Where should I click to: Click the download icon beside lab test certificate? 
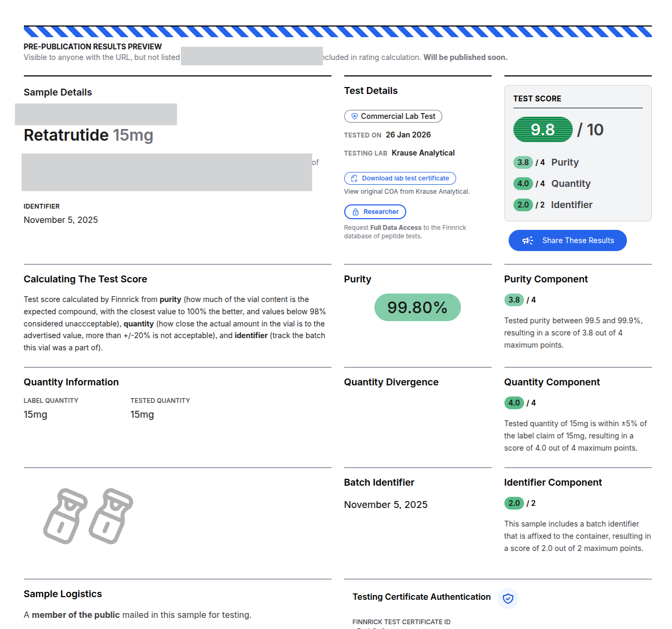354,178
